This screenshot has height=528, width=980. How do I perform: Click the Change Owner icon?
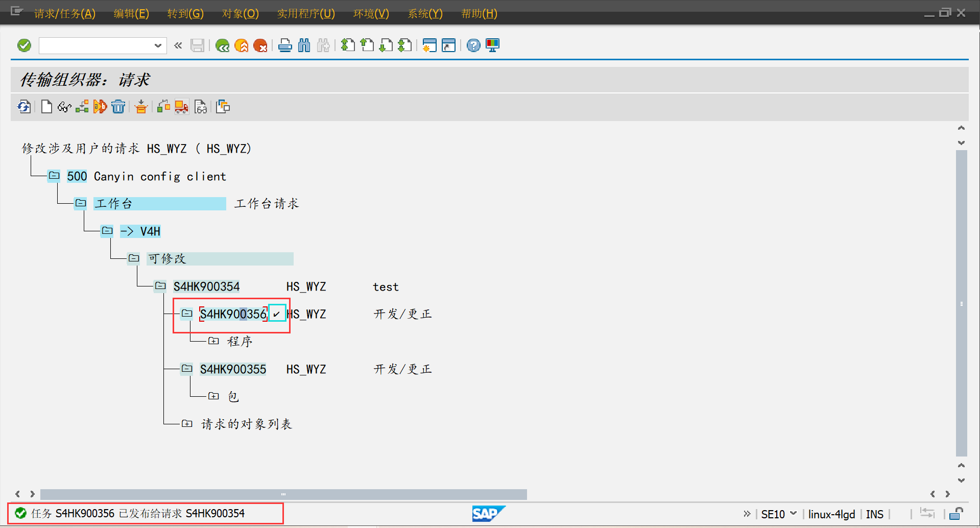point(163,107)
